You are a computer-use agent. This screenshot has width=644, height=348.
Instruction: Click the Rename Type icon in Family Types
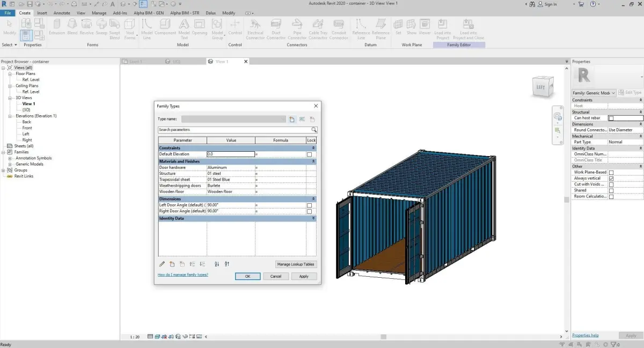pyautogui.click(x=302, y=119)
